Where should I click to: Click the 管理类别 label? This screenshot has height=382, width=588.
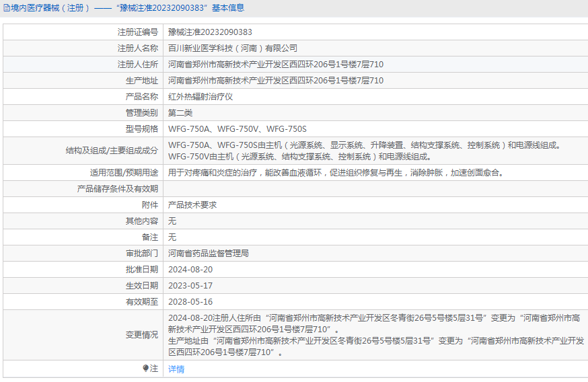142,113
